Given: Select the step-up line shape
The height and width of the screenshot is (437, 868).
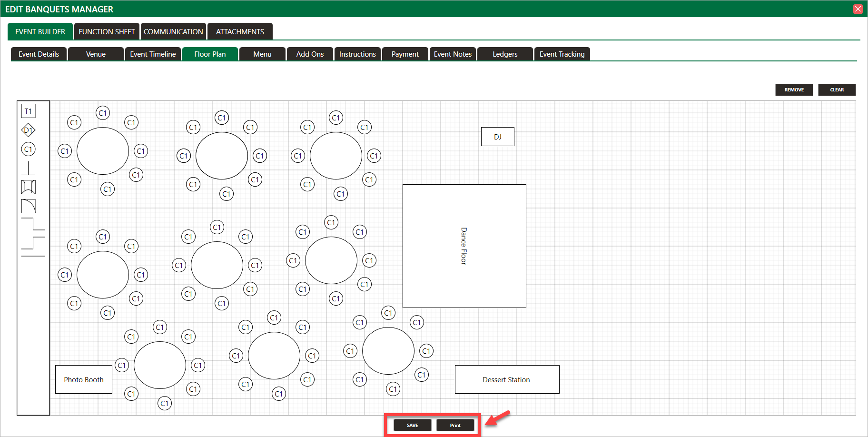Looking at the screenshot, I should (33, 242).
